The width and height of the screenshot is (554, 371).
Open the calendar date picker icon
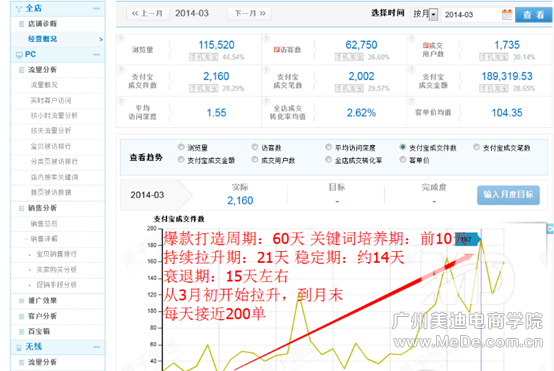click(507, 14)
